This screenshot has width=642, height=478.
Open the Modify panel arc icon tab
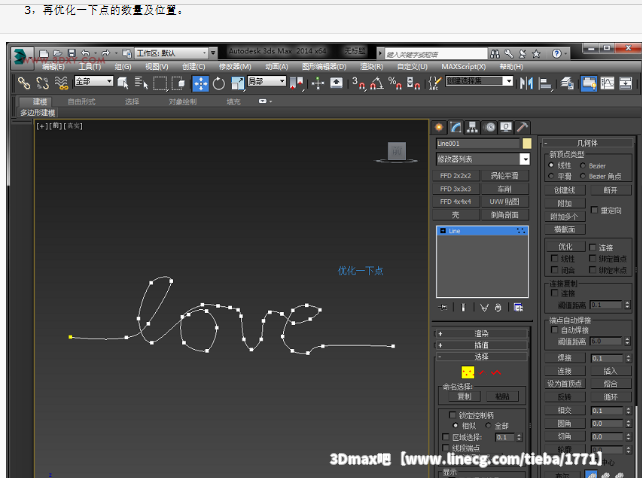[x=456, y=127]
